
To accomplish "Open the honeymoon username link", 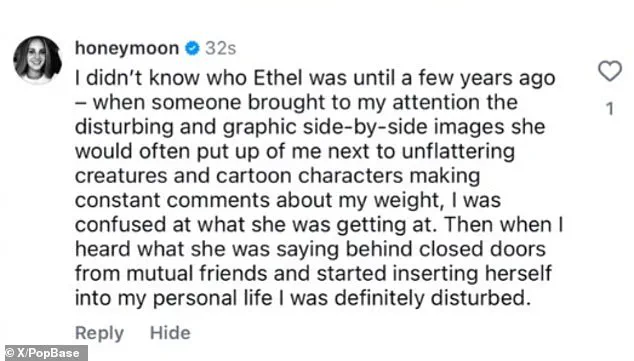I will coord(127,49).
